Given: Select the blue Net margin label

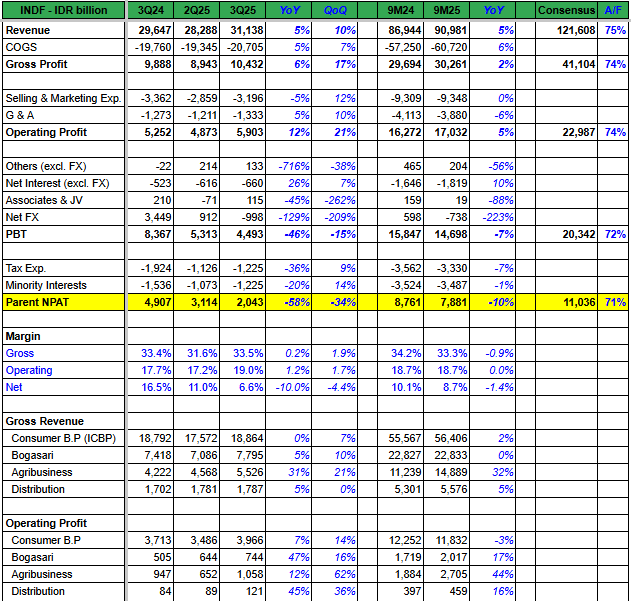Looking at the screenshot, I should (14, 387).
